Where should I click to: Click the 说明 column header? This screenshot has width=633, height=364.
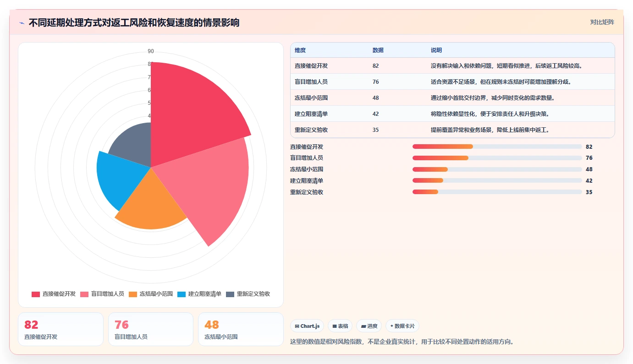pyautogui.click(x=436, y=50)
